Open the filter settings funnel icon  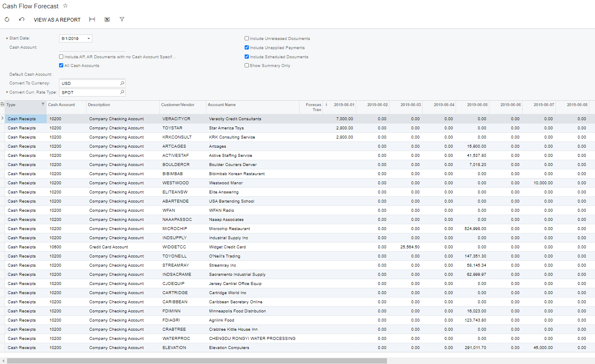[x=122, y=20]
